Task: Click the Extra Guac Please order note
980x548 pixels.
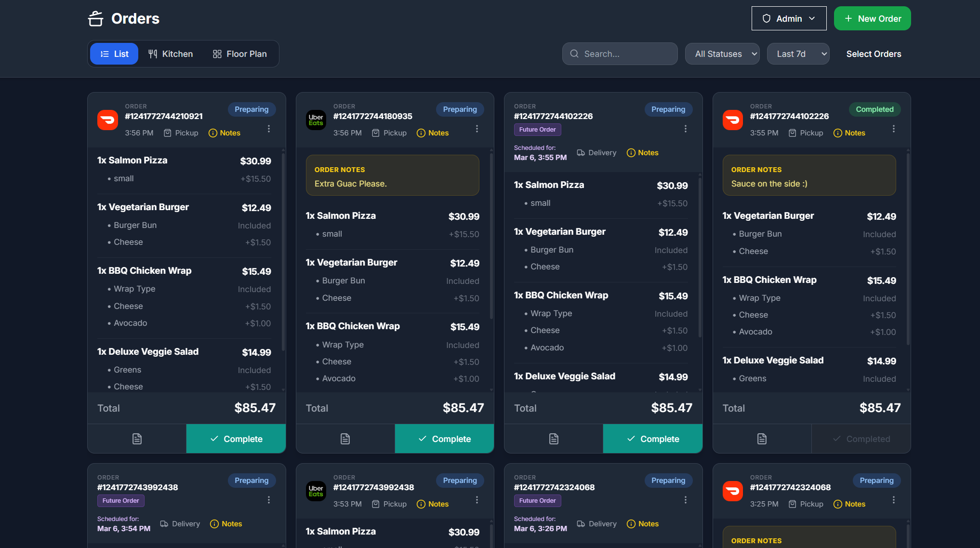Action: coord(393,175)
